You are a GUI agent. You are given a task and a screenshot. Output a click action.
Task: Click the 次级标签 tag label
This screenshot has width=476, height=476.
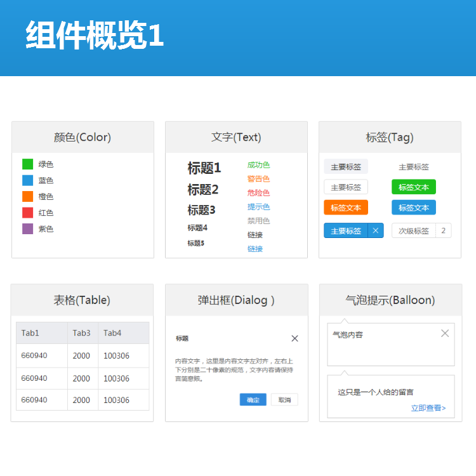[413, 230]
